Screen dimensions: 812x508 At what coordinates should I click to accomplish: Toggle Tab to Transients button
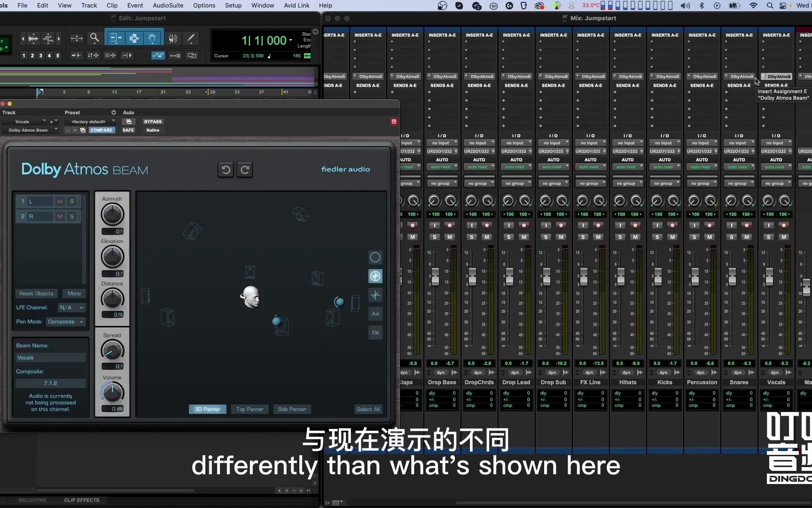click(76, 56)
